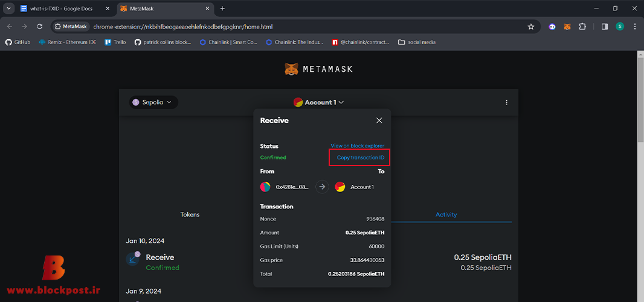The width and height of the screenshot is (644, 302).
Task: Copy the transaction ID link
Action: point(361,158)
